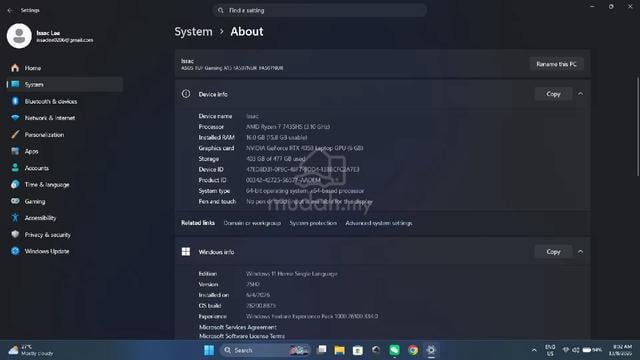Click the AMD Ryzen 7 processor value
Viewport: 640px width, 360px height.
coord(288,127)
